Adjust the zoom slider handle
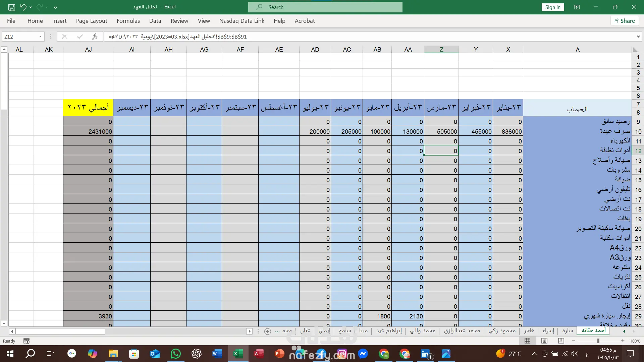The image size is (644, 362). (598, 341)
